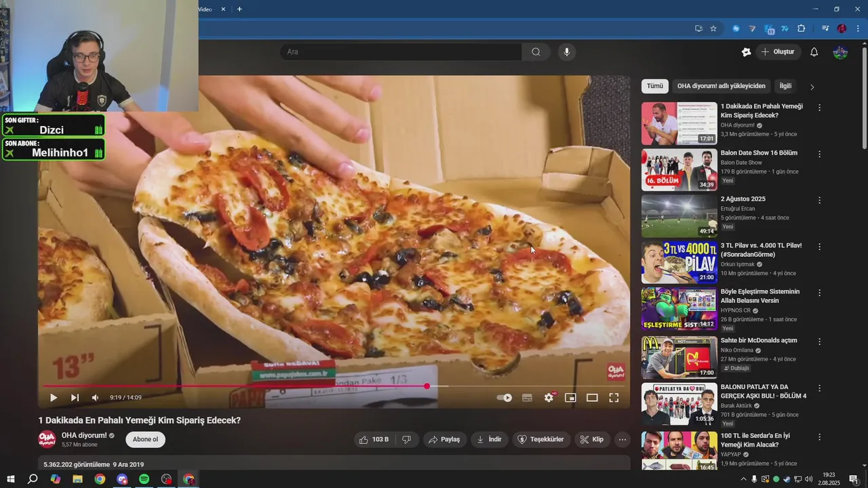Click the Oluştur create button
The image size is (868, 488).
click(x=778, y=52)
